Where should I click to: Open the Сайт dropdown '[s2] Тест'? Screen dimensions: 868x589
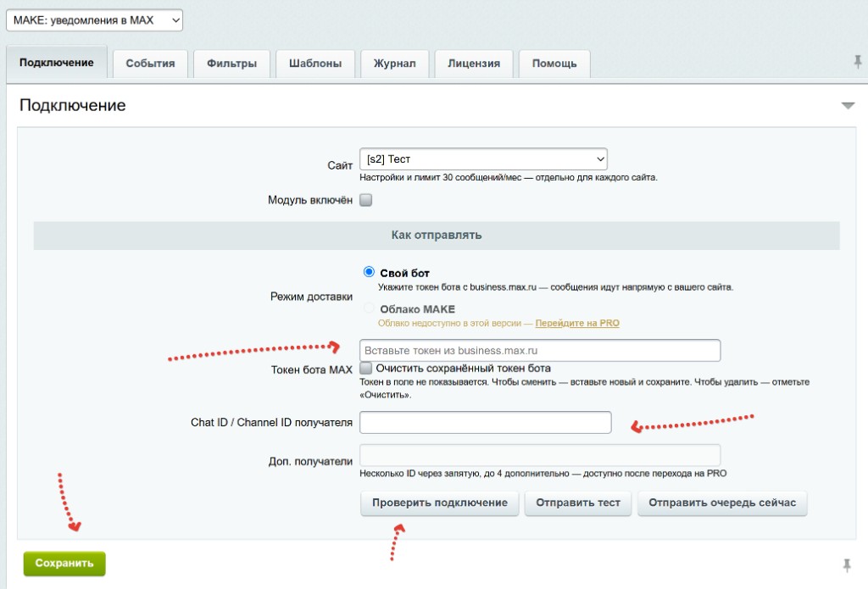tap(483, 159)
